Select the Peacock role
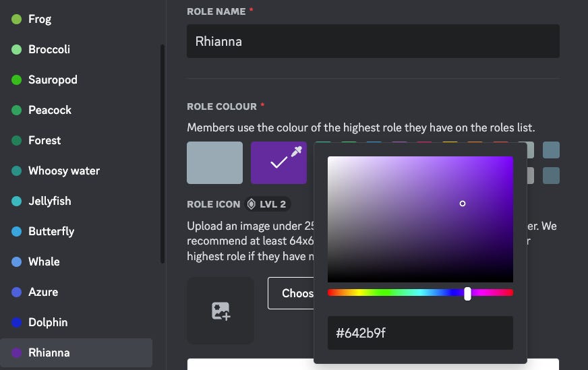The image size is (588, 370). click(x=76, y=110)
